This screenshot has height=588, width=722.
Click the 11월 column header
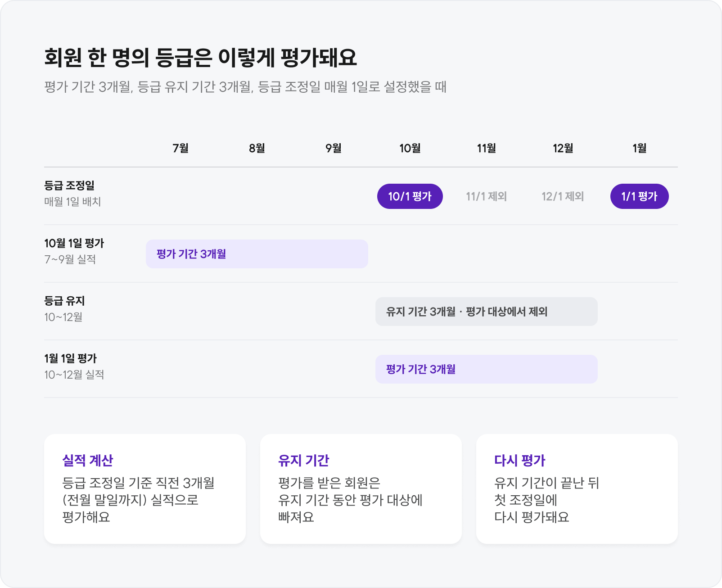pyautogui.click(x=487, y=148)
